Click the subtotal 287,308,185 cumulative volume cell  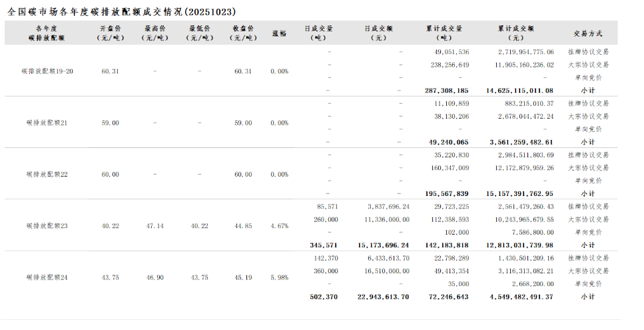tap(446, 90)
